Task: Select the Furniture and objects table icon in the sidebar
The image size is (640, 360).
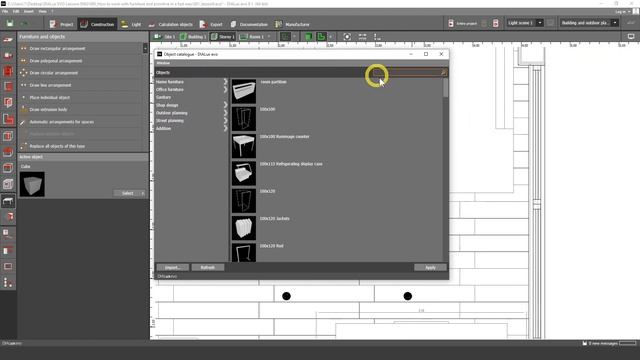Action: coord(8,201)
